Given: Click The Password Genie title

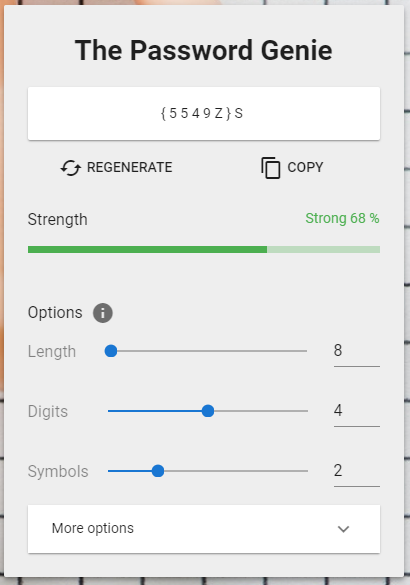Looking at the screenshot, I should pyautogui.click(x=204, y=50).
